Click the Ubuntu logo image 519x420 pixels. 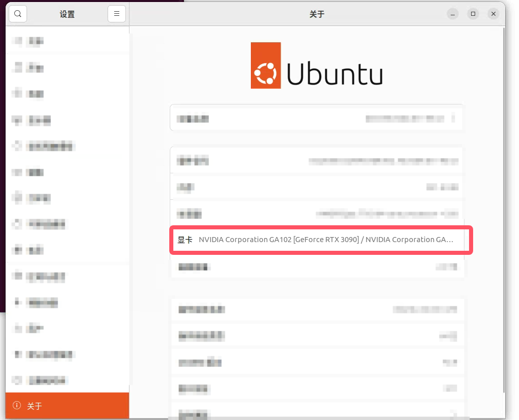[317, 65]
